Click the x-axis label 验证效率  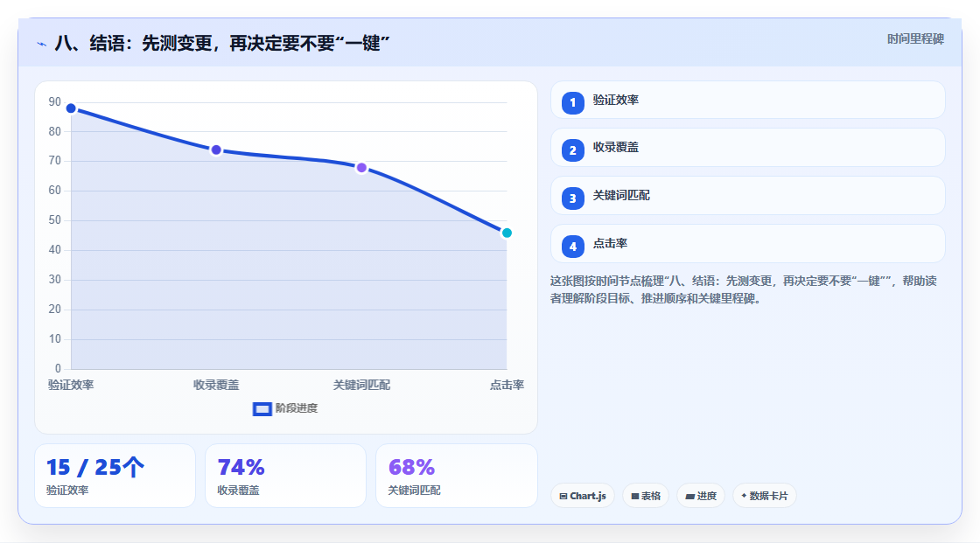click(71, 386)
